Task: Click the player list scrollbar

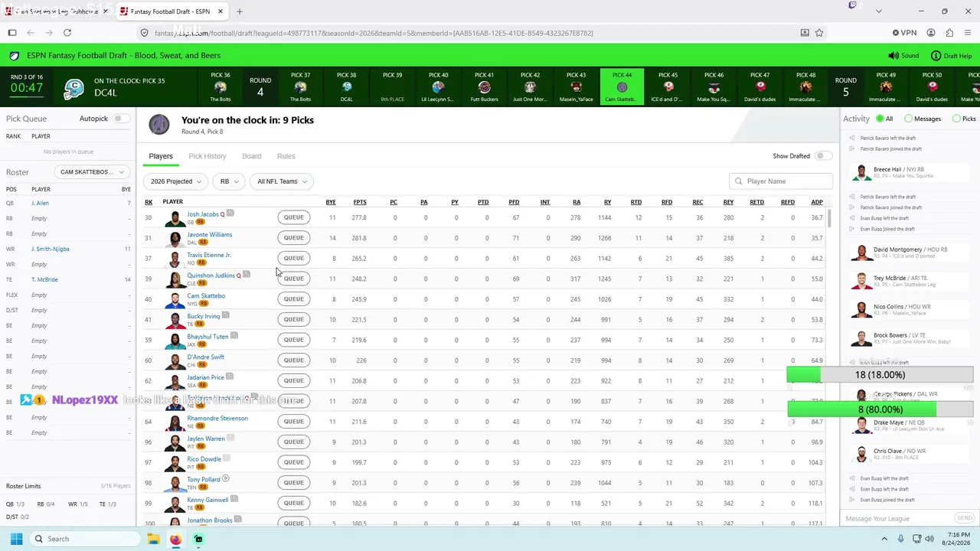Action: 829,217
